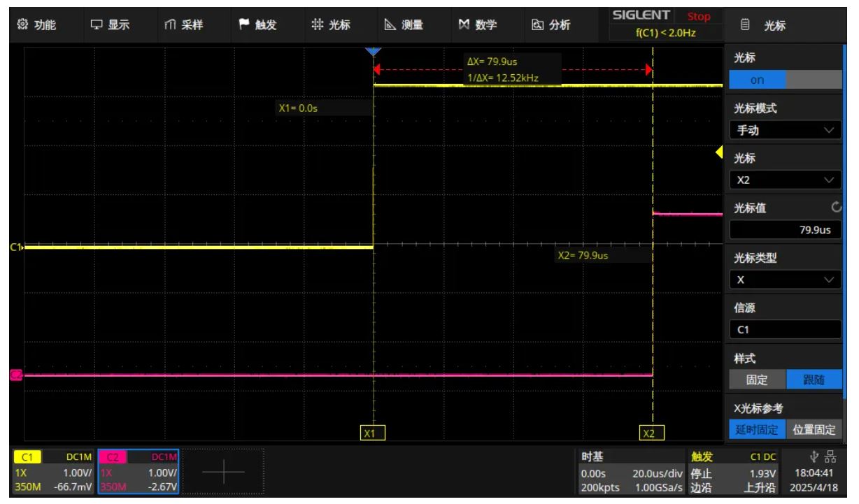Click the 信源 C1 source field
Screen dimensions: 859x504
tap(786, 329)
